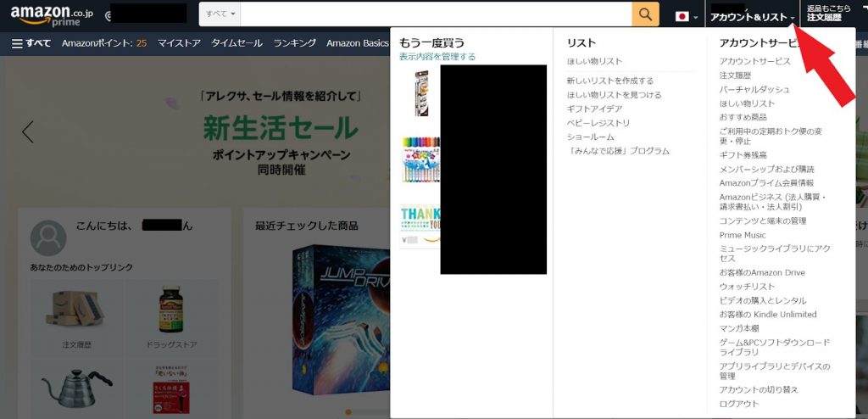This screenshot has height=419, width=868.
Task: Open おすすめ商品 entry
Action: pyautogui.click(x=743, y=117)
